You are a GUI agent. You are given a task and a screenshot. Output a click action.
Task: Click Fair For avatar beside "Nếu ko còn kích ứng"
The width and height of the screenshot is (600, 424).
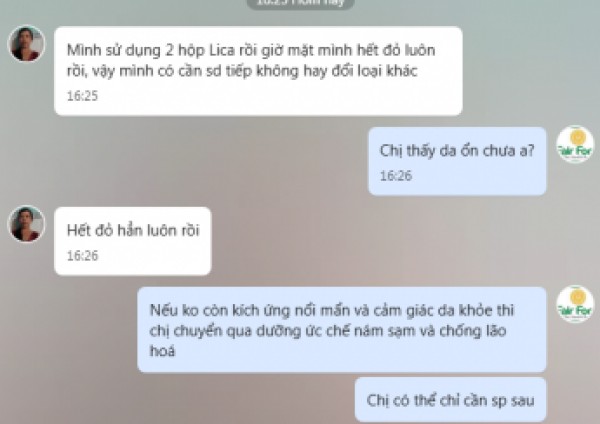[575, 304]
